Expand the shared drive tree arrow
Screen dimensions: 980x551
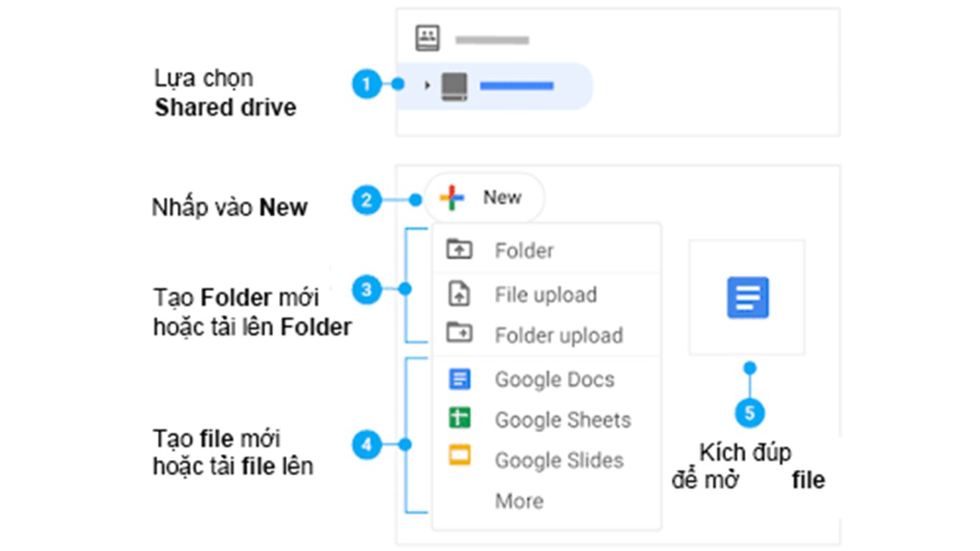coord(428,85)
